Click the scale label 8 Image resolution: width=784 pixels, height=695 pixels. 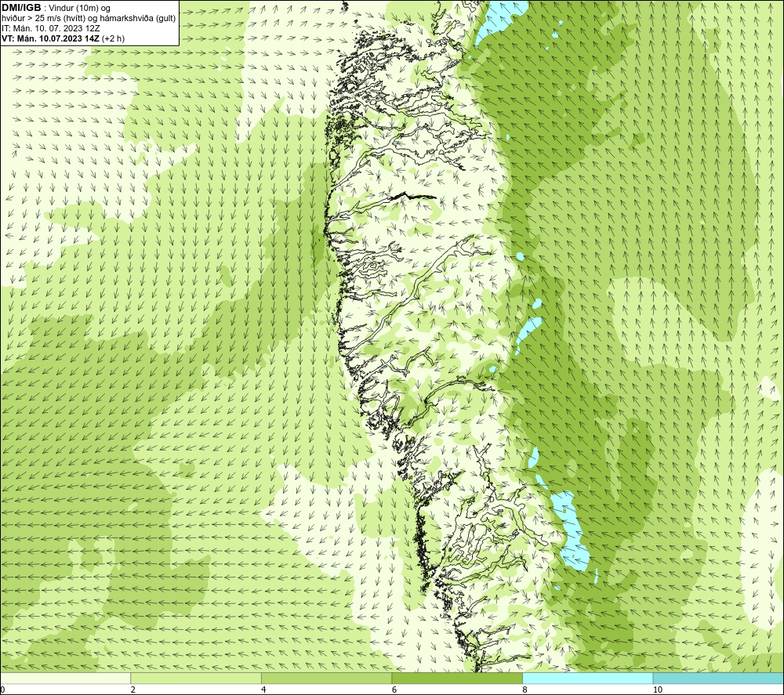pos(525,690)
